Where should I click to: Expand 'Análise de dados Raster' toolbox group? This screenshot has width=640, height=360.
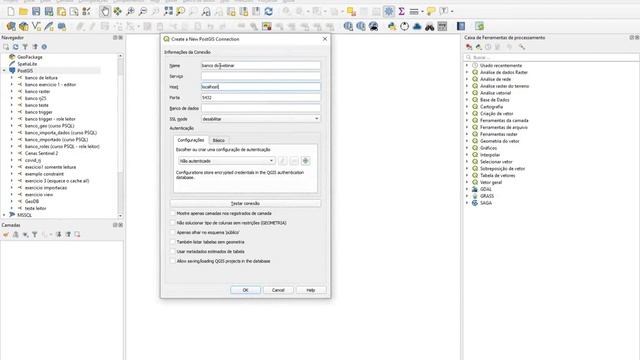click(467, 72)
